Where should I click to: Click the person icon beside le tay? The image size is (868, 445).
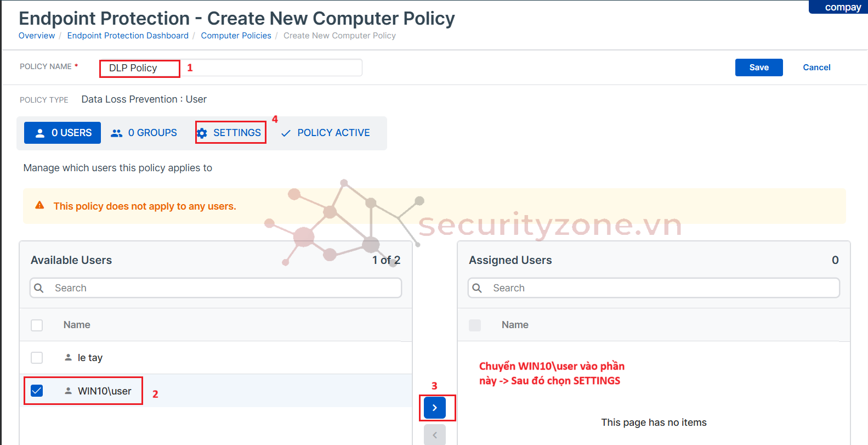click(68, 358)
